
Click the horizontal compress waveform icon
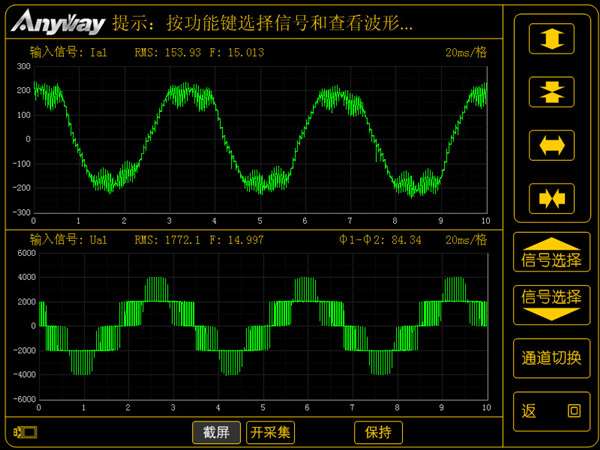click(551, 198)
